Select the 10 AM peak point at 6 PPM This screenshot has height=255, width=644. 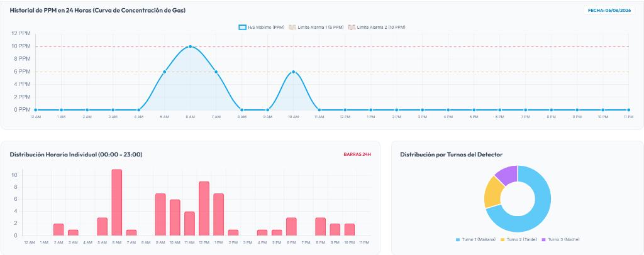coord(293,72)
